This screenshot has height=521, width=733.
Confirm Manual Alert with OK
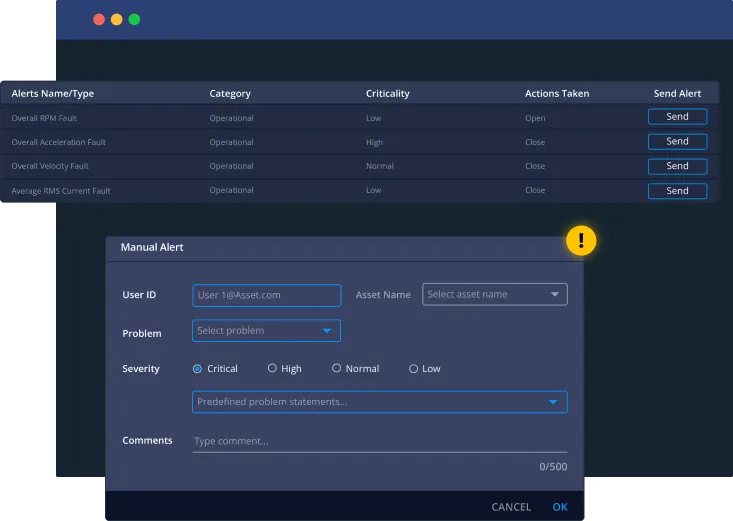point(560,507)
